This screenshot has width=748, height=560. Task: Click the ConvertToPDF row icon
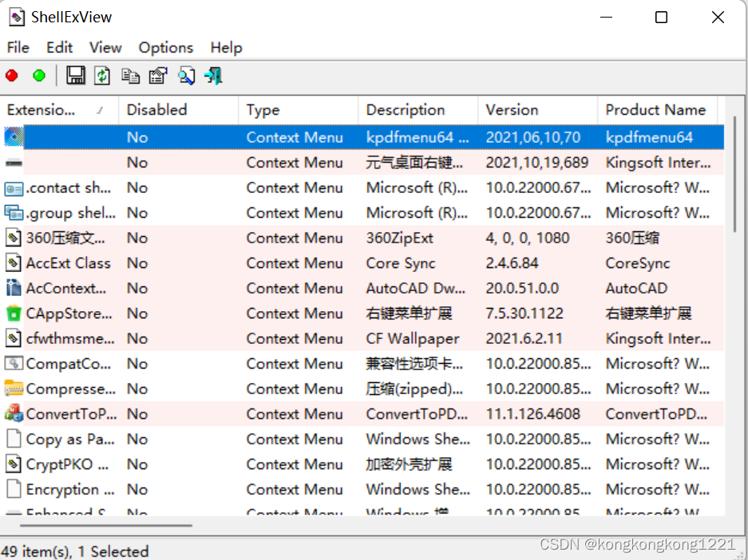tap(14, 414)
